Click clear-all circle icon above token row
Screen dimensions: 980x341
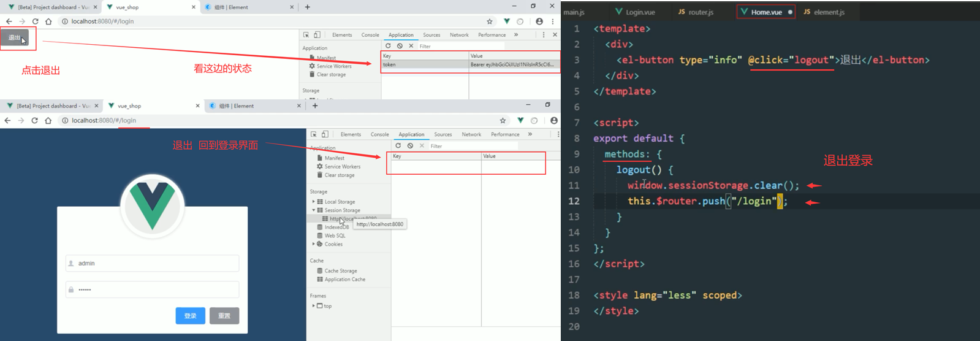[x=400, y=46]
